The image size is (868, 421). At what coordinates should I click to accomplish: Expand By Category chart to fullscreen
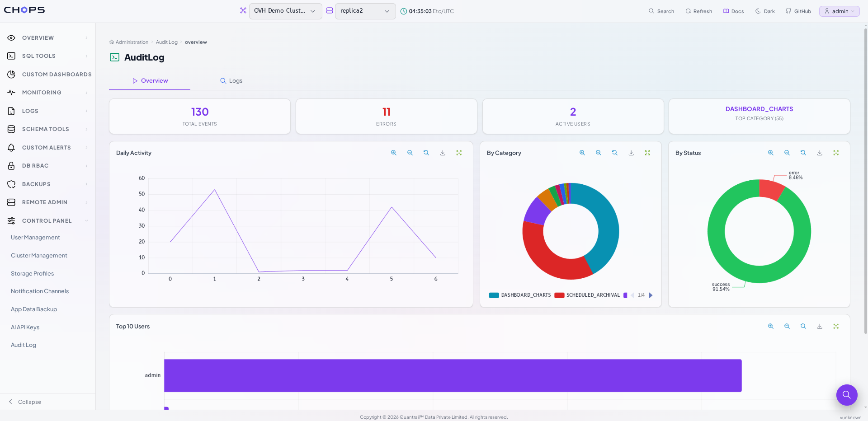[647, 153]
